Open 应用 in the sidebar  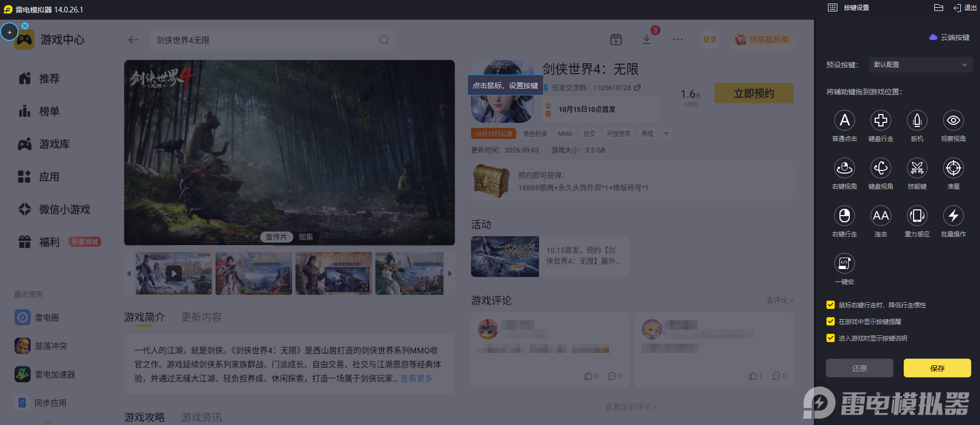click(x=39, y=176)
